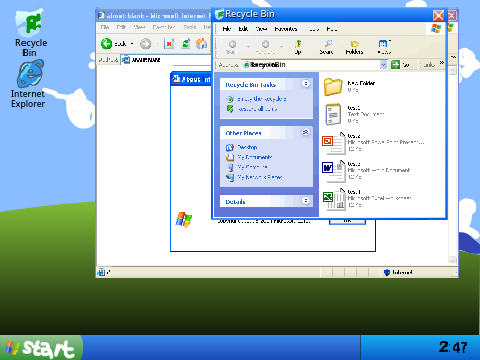Viewport: 480px width, 360px height.
Task: Select the PowerPoint presentation file icon
Action: 333,143
